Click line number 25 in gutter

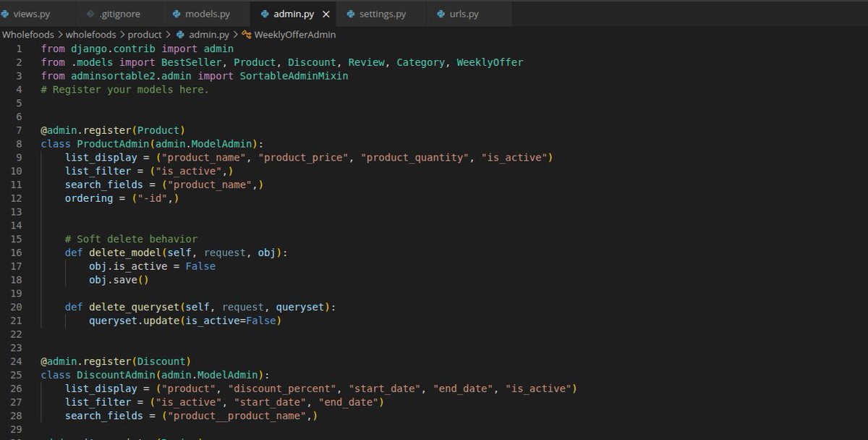[x=17, y=375]
